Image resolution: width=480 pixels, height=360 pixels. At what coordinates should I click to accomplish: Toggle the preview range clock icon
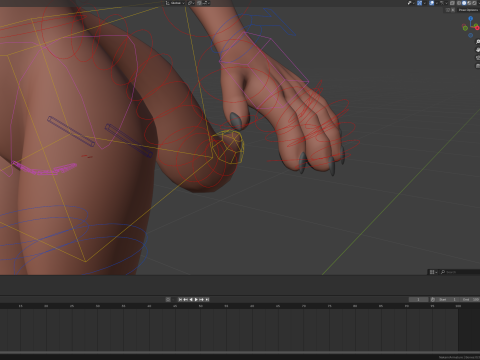(433, 299)
